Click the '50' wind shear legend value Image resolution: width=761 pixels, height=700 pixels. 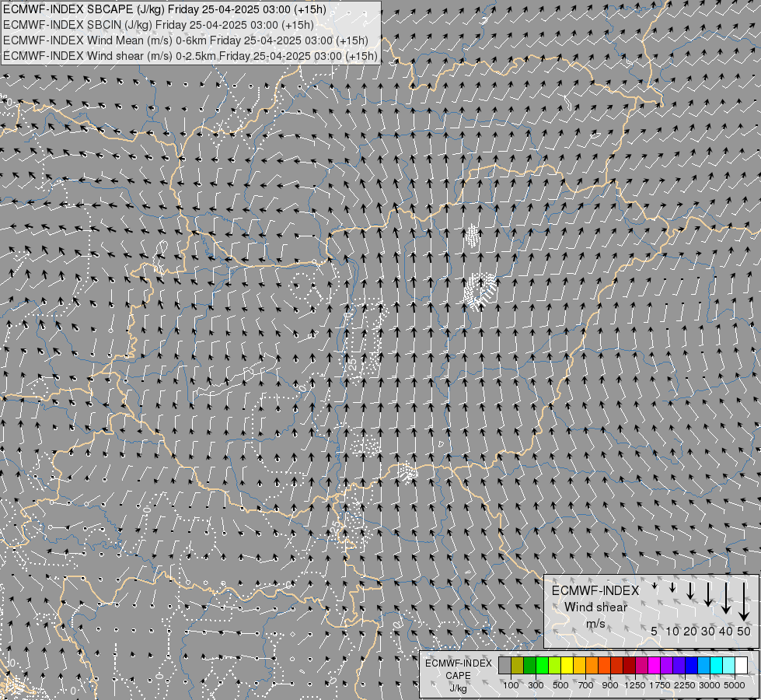[744, 631]
